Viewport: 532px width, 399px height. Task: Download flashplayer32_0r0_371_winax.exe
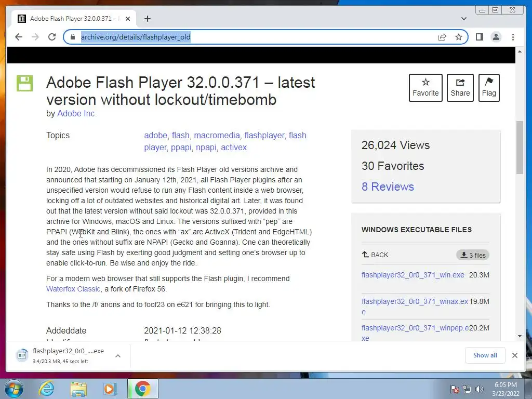415,307
